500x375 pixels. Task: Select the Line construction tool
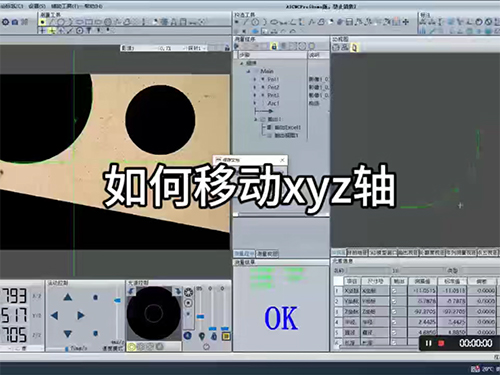246,22
